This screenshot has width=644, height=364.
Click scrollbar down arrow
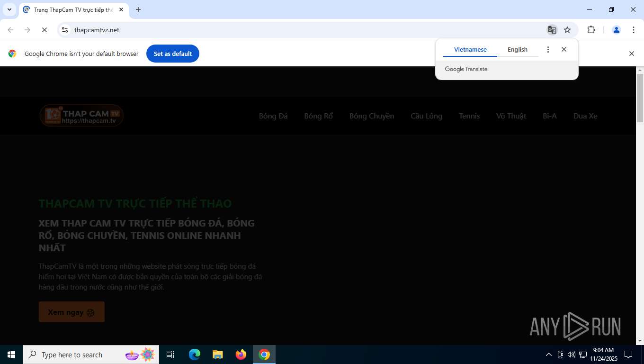(x=640, y=341)
